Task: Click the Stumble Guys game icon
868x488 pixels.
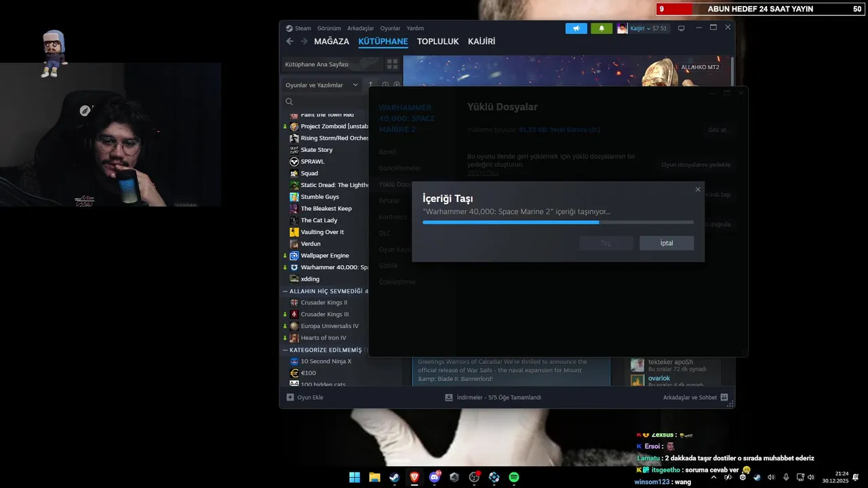Action: click(x=294, y=197)
